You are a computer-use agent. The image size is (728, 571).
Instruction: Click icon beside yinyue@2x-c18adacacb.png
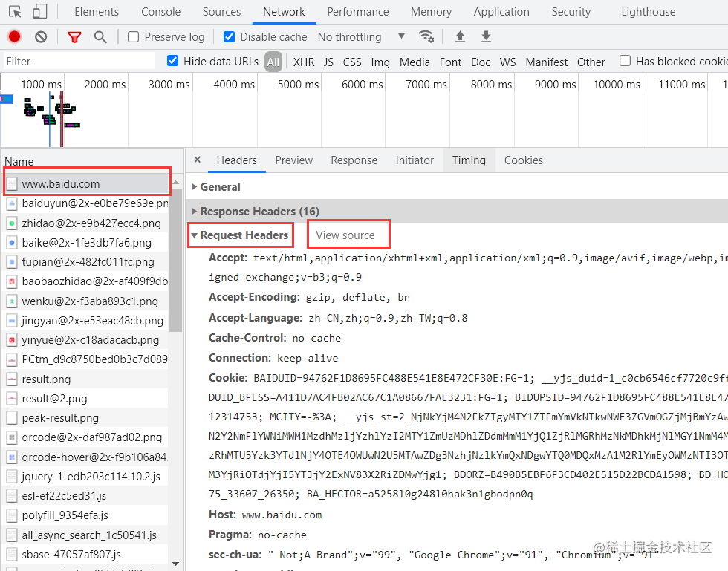pos(12,340)
